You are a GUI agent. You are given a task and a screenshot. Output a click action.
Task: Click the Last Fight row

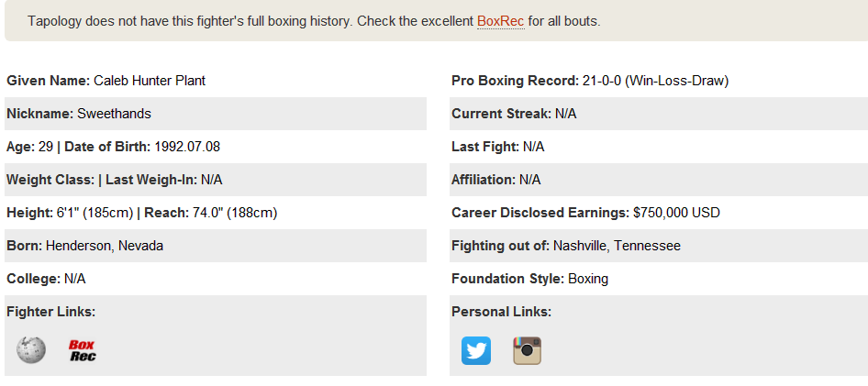coord(659,147)
